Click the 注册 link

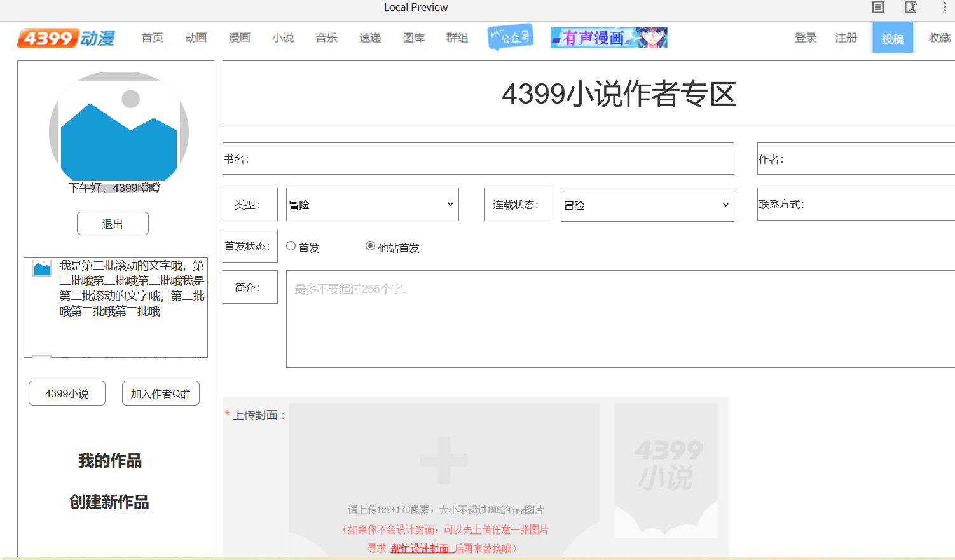pos(846,38)
